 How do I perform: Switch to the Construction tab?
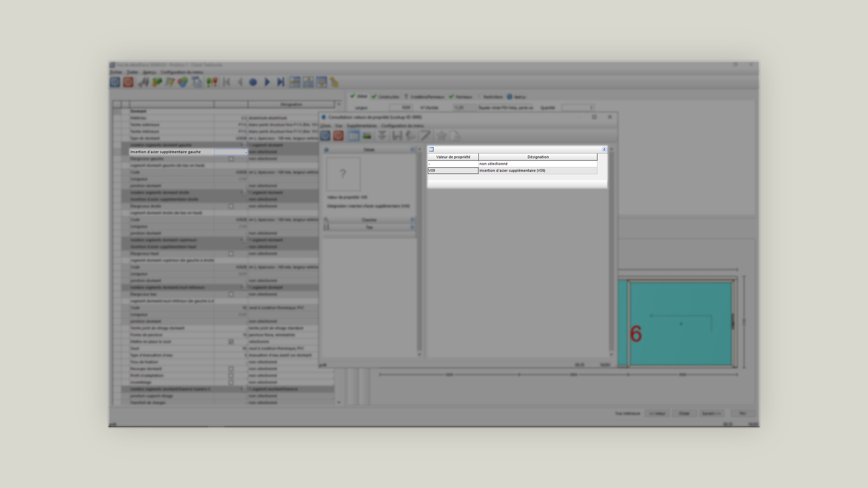[386, 97]
